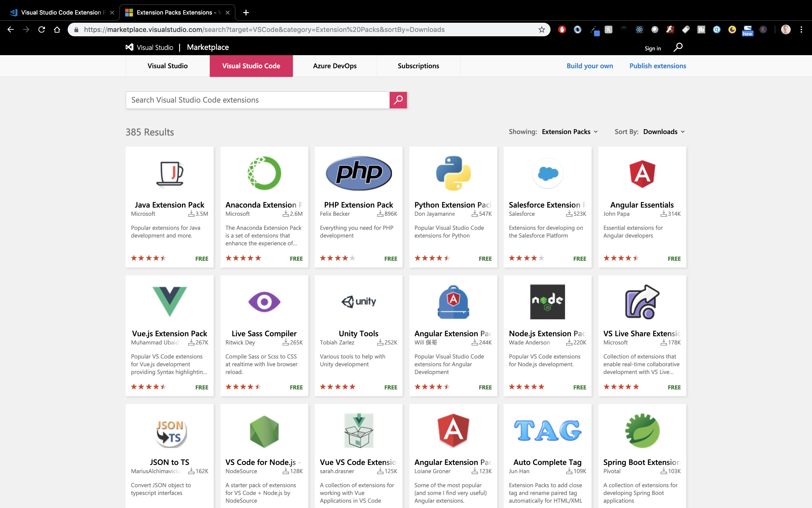Open the Auto Complete Tag TAG icon
The height and width of the screenshot is (508, 812).
point(548,431)
